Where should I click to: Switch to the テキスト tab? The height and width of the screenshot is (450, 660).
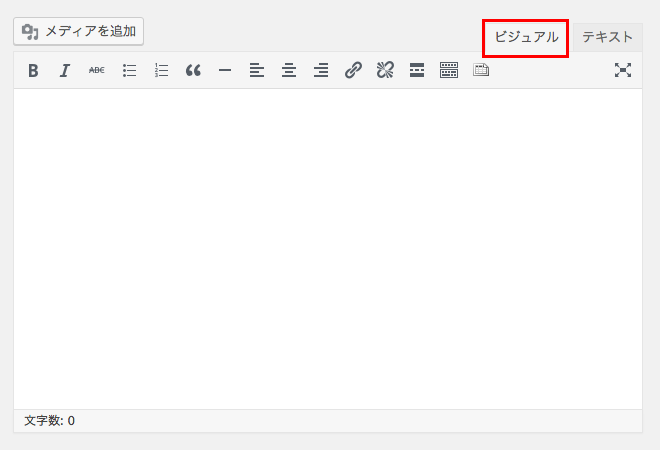click(x=607, y=37)
